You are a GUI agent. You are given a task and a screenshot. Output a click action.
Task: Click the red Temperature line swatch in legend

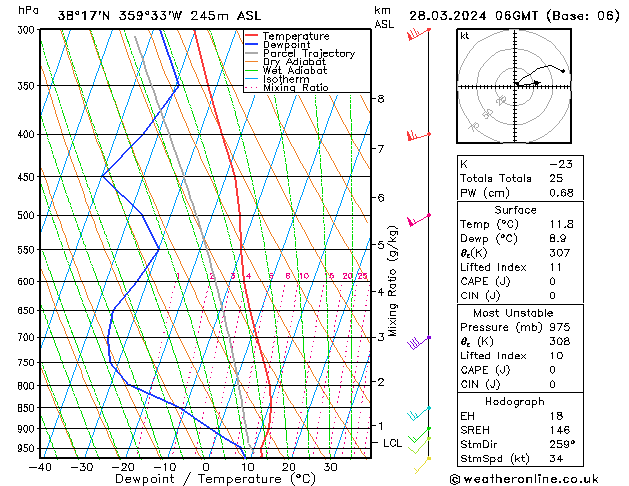252,36
